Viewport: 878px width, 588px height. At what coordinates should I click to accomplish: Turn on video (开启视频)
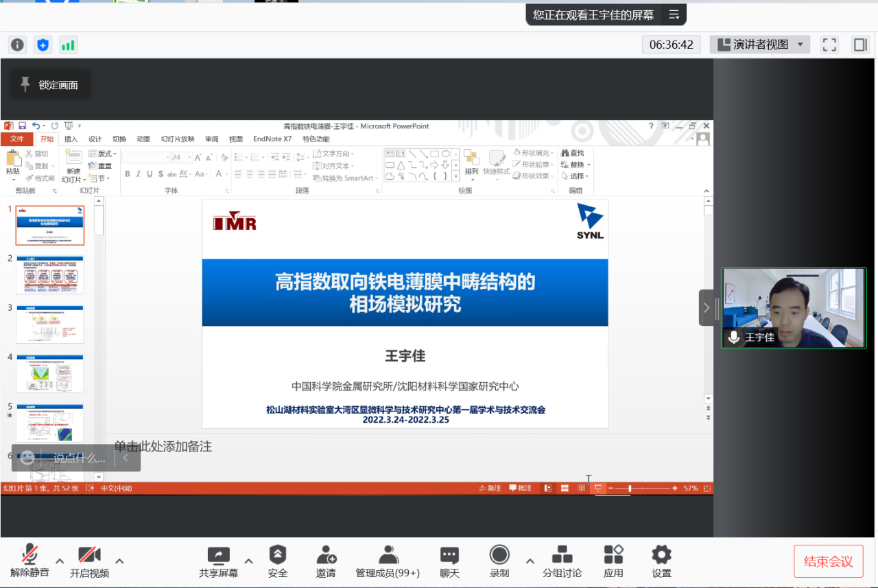pyautogui.click(x=89, y=561)
